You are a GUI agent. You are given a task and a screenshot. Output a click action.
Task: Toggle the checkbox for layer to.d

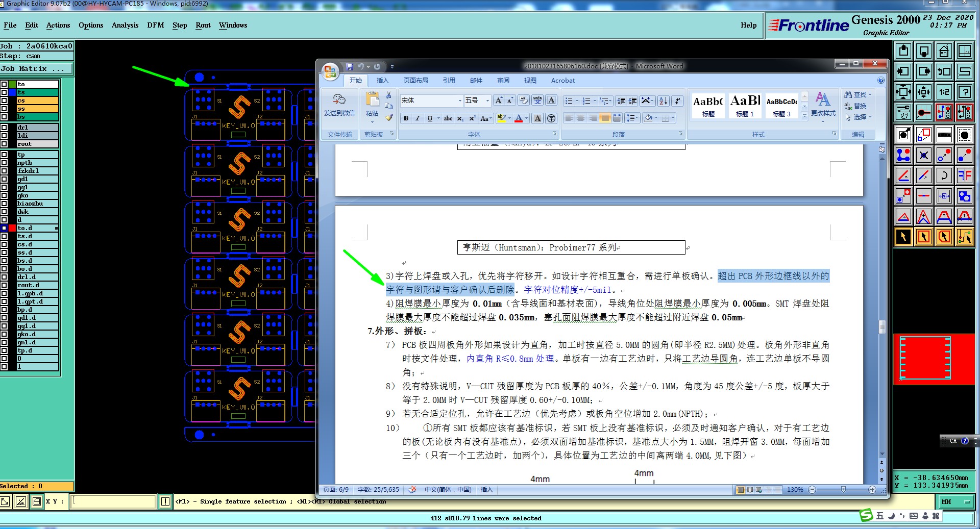4,228
